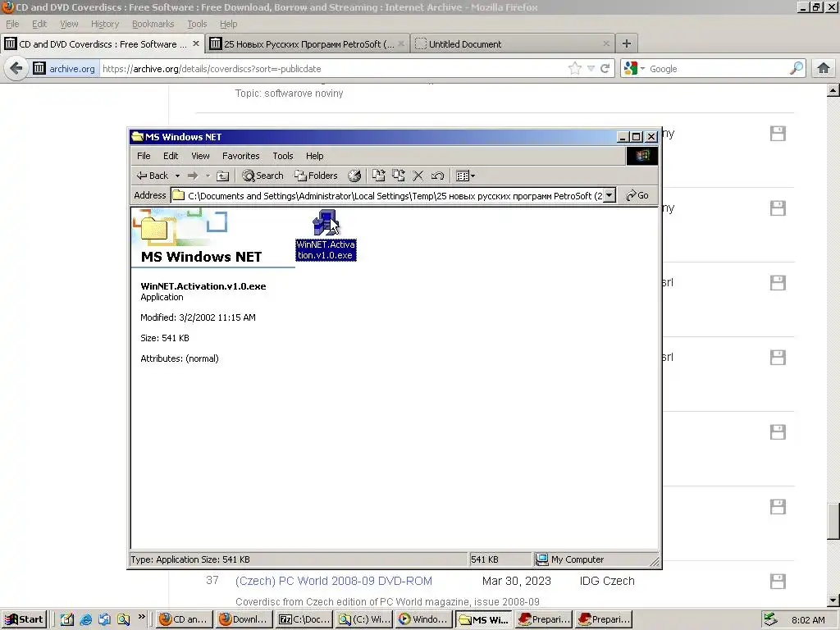Go Back in MS Windows NET explorer
The width and height of the screenshot is (840, 630).
pos(153,176)
